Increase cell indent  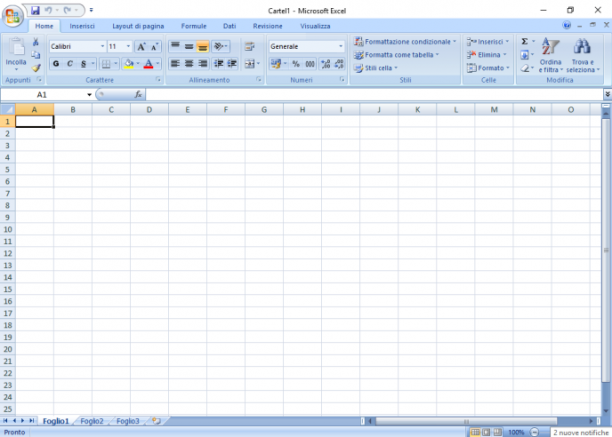pos(232,63)
